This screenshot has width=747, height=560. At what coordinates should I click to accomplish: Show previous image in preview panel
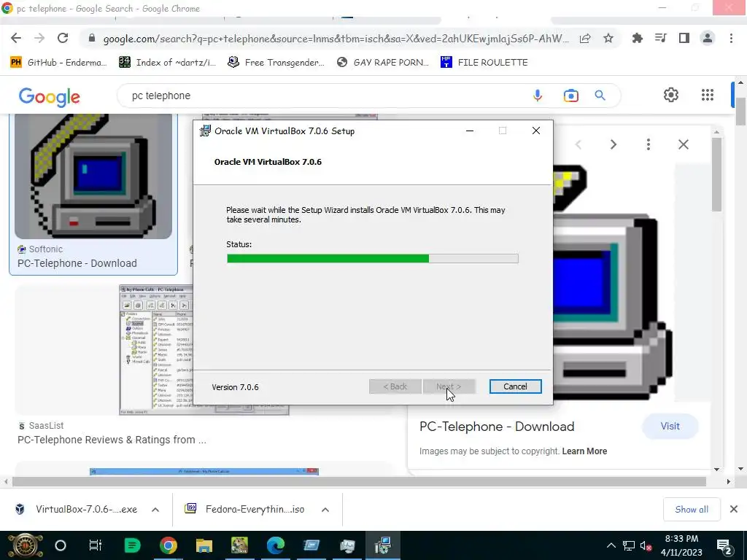578,144
